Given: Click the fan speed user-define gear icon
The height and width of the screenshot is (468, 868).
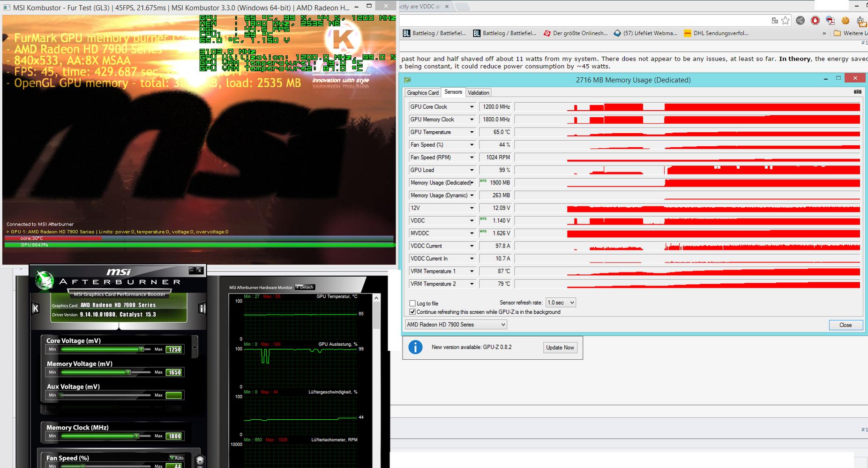Looking at the screenshot, I should [200, 461].
